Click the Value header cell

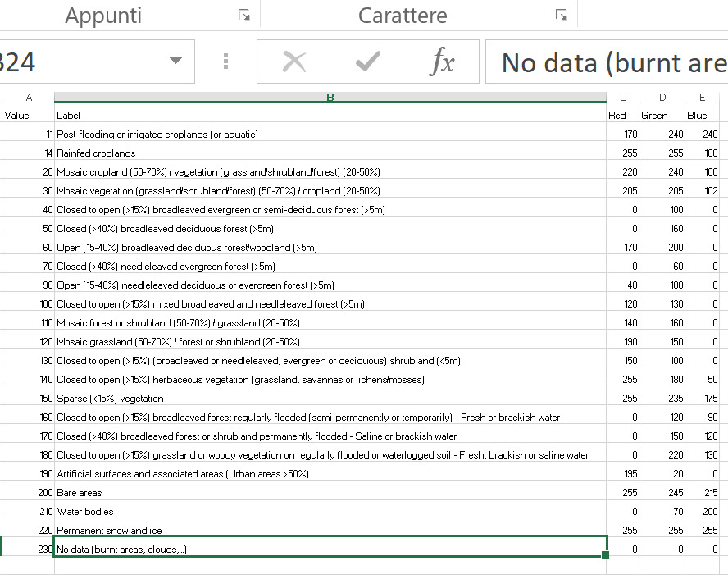tap(29, 115)
